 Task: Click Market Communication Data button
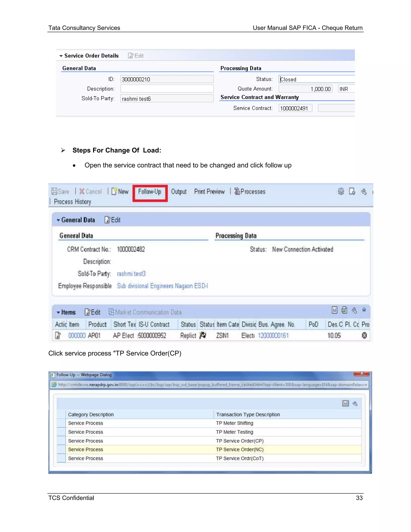[145, 312]
